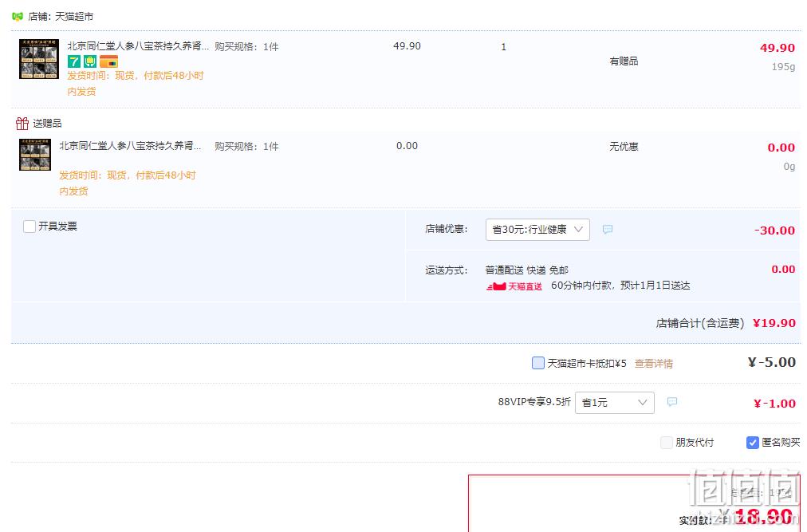This screenshot has height=532, width=807.
Task: Click the gift's black unit price 0.00
Action: 407,146
